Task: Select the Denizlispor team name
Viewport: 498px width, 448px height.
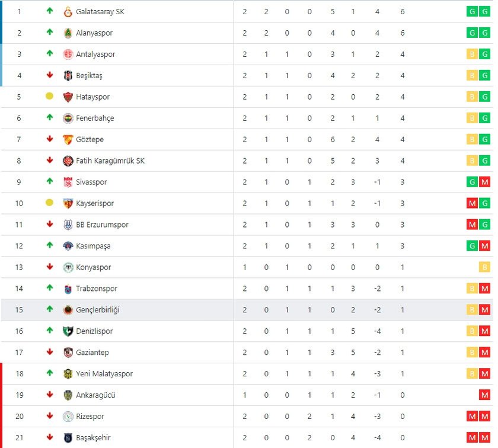Action: pyautogui.click(x=100, y=331)
